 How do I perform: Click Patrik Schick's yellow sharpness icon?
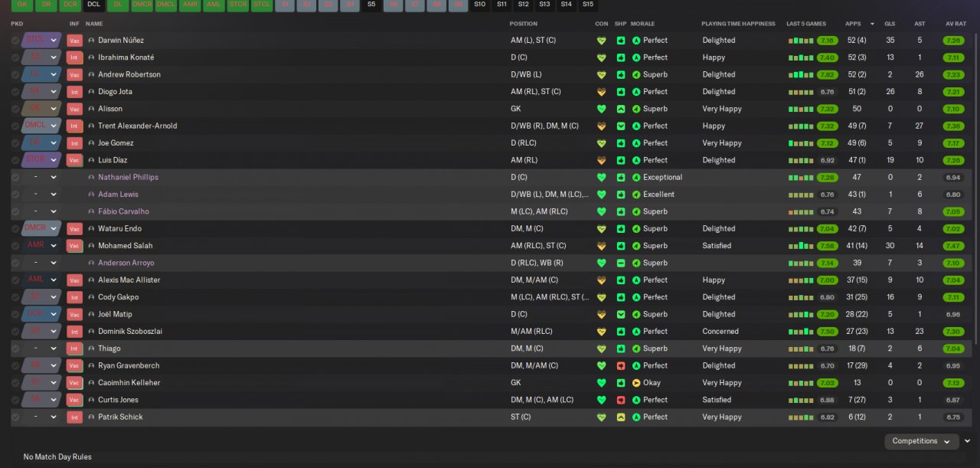[x=621, y=417]
